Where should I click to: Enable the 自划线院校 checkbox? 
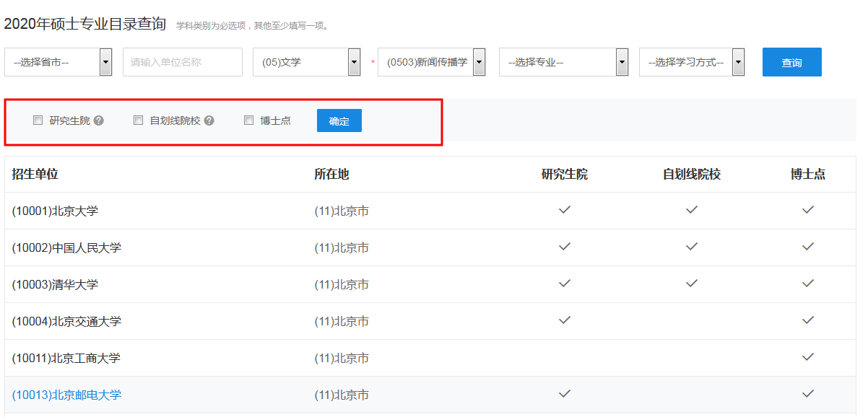139,120
